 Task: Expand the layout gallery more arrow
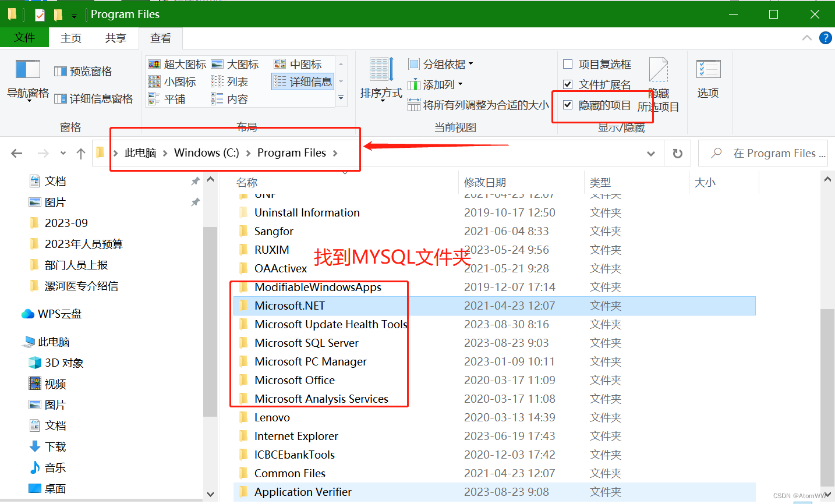tap(341, 98)
